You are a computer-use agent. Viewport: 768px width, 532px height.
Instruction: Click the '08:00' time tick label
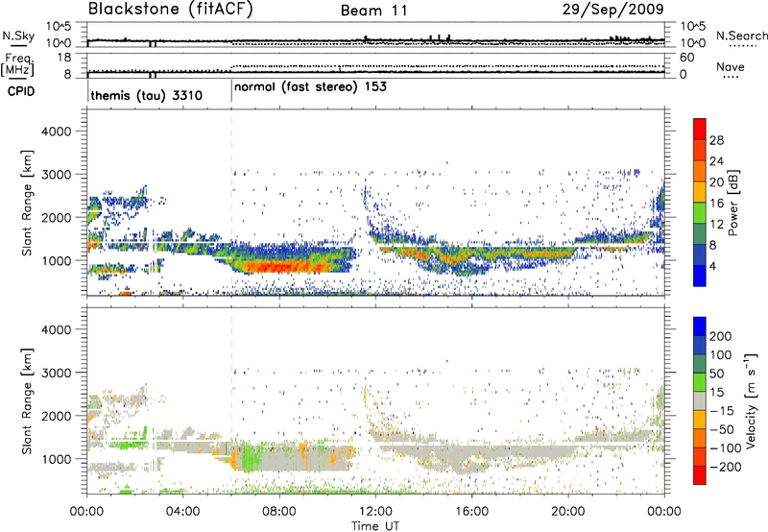(278, 512)
